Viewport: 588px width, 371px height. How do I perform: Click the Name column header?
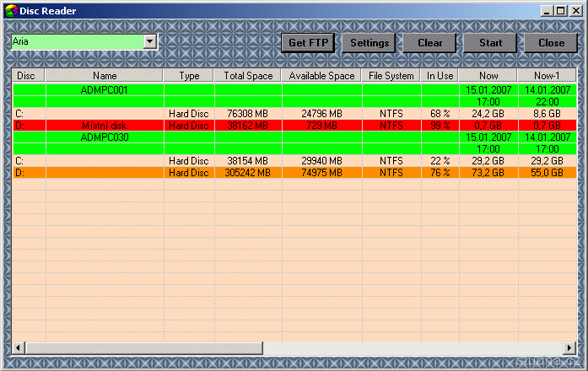pos(105,76)
